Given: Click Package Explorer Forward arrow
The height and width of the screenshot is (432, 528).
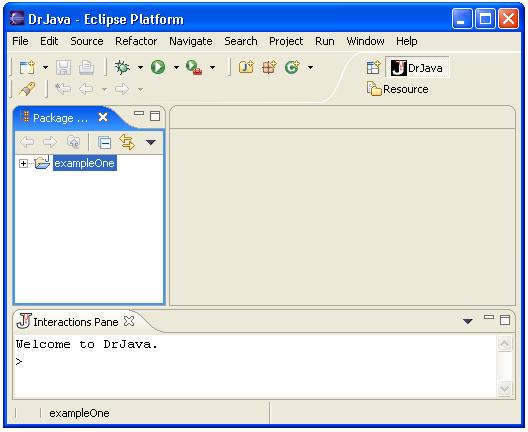Looking at the screenshot, I should click(x=50, y=142).
